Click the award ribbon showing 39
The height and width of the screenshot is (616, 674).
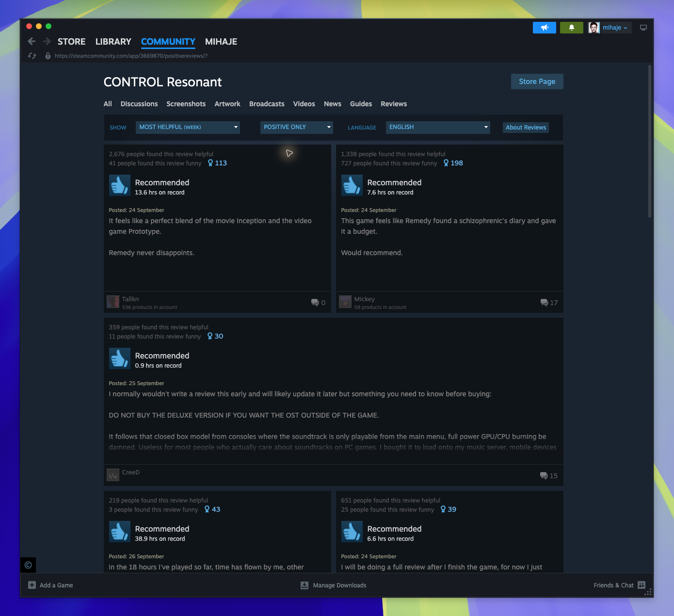448,509
